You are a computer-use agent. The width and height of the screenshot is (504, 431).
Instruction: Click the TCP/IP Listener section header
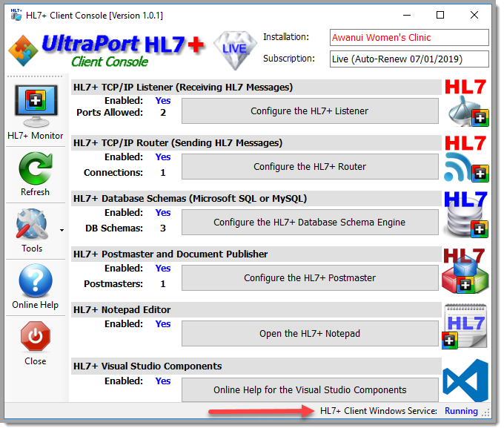click(x=256, y=88)
